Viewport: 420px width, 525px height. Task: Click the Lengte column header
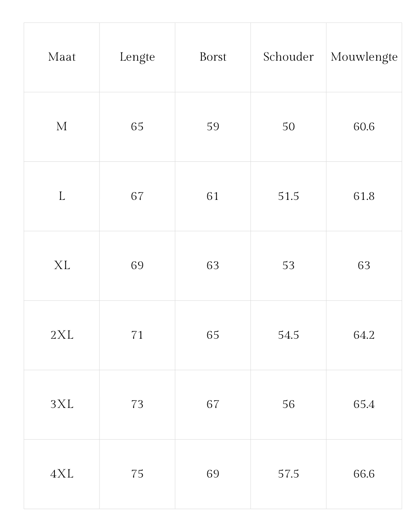[x=137, y=57]
